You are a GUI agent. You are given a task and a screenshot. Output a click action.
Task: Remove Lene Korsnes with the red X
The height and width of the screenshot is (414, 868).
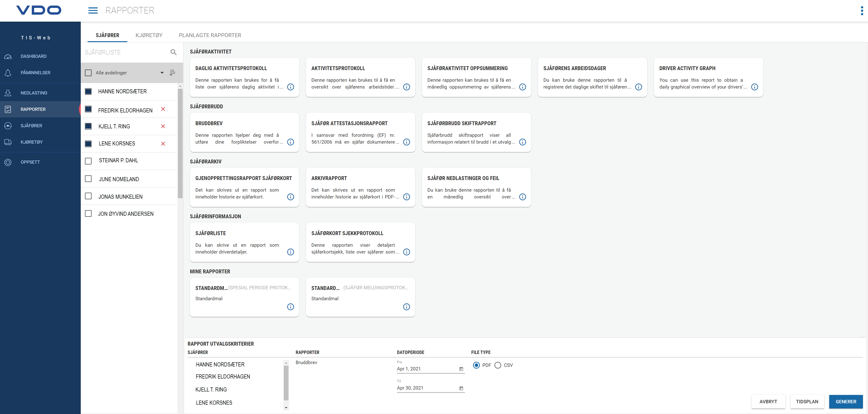point(163,144)
